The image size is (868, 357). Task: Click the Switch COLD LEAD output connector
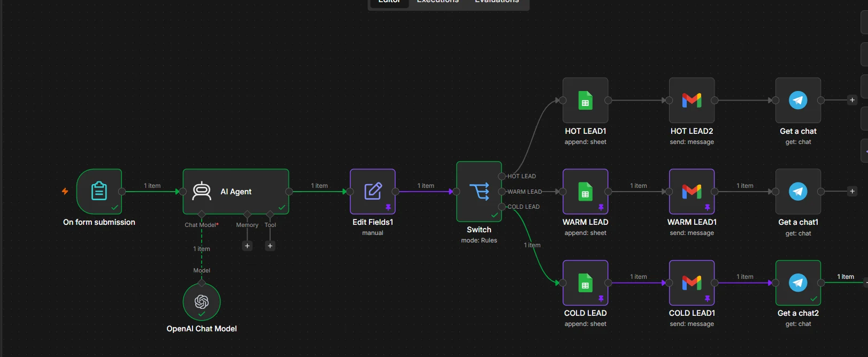[x=502, y=207]
